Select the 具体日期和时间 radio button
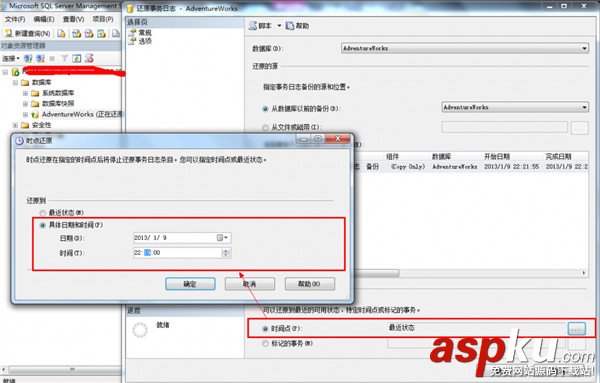Image resolution: width=600 pixels, height=383 pixels. pyautogui.click(x=42, y=225)
